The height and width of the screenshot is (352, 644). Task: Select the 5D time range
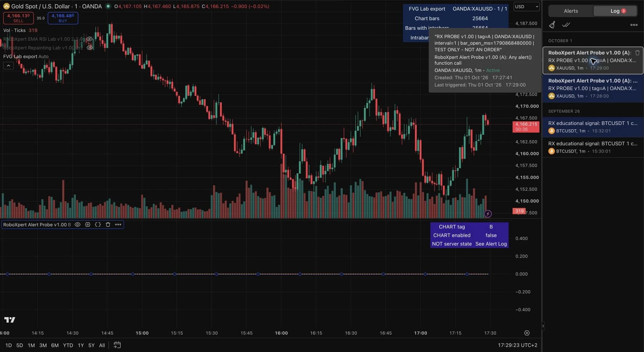(20, 345)
